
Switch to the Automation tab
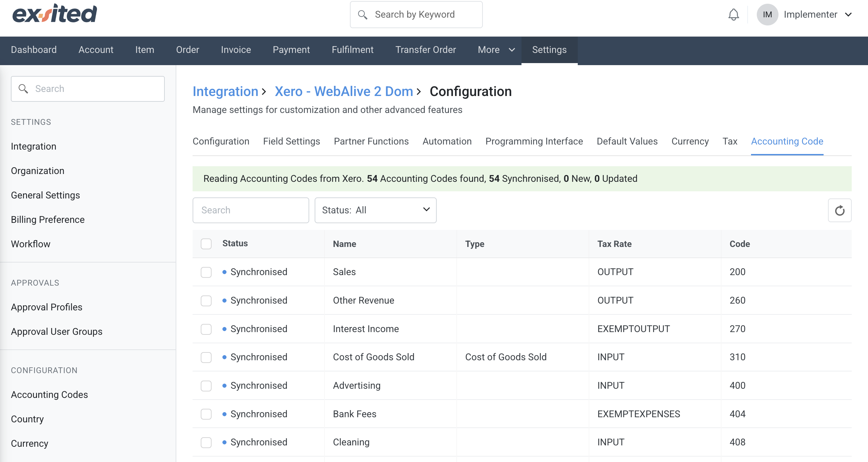pyautogui.click(x=447, y=141)
